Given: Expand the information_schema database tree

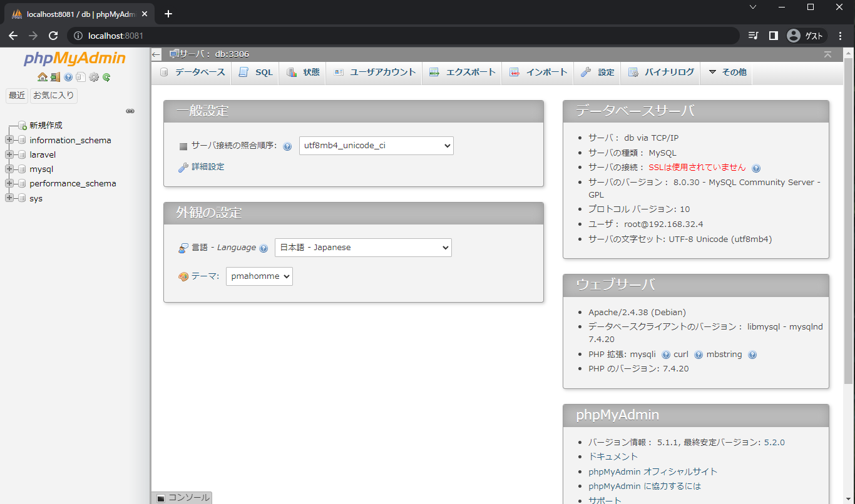Looking at the screenshot, I should pyautogui.click(x=9, y=140).
